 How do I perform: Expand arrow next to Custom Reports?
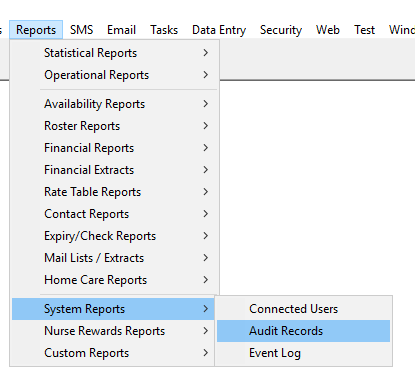click(206, 353)
